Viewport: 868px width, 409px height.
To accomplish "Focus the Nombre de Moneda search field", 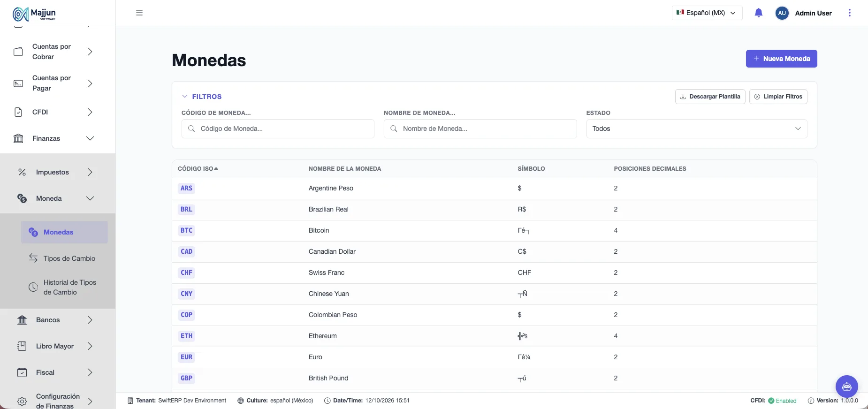I will [x=480, y=129].
